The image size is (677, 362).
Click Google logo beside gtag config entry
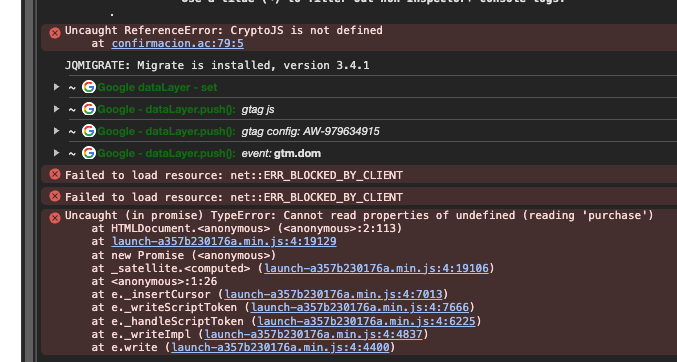coord(89,130)
